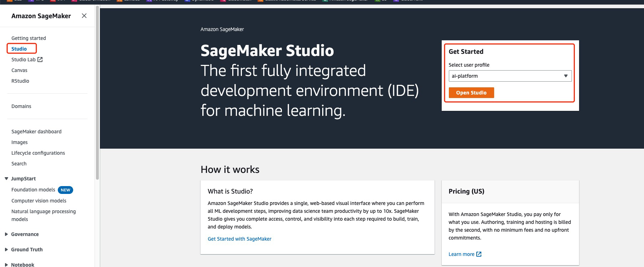
Task: Click the SageMaker Studio heading
Action: tap(267, 50)
